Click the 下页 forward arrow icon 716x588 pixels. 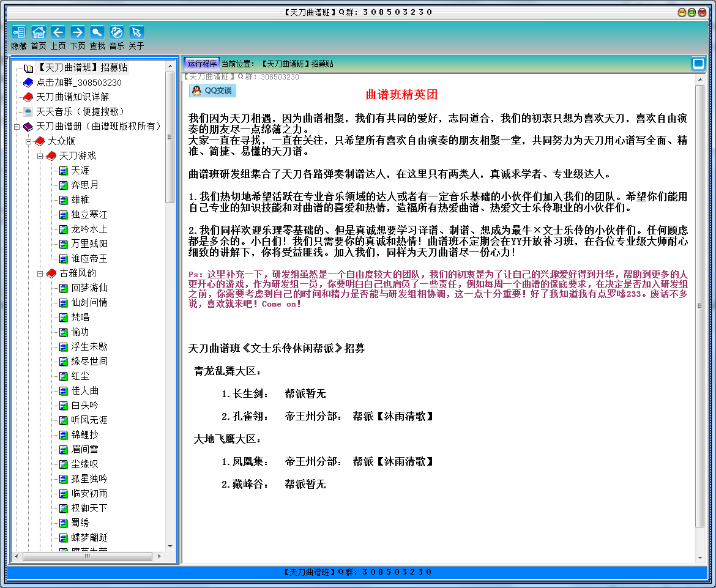(x=78, y=32)
